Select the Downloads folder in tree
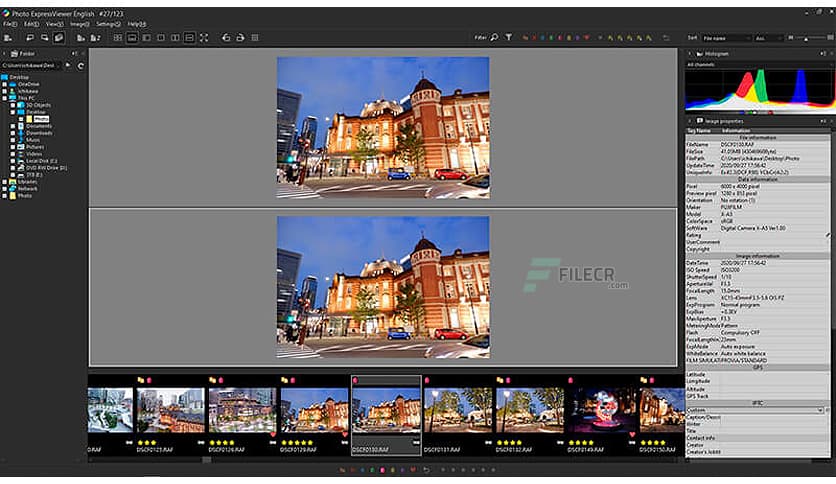 point(39,133)
